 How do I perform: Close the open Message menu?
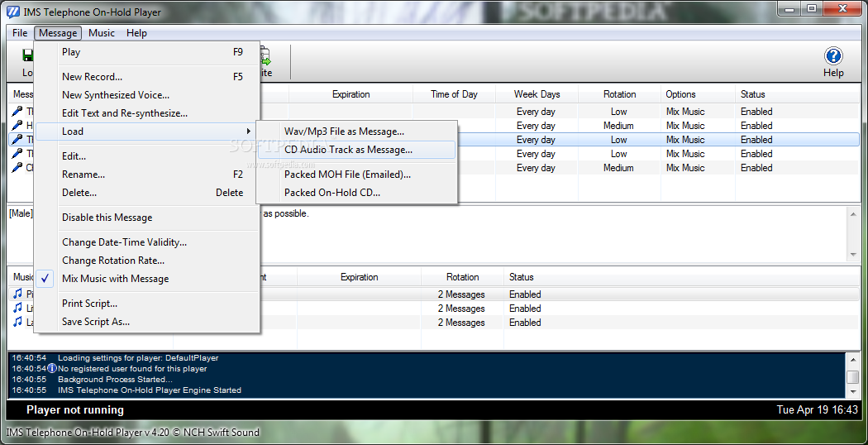click(58, 33)
